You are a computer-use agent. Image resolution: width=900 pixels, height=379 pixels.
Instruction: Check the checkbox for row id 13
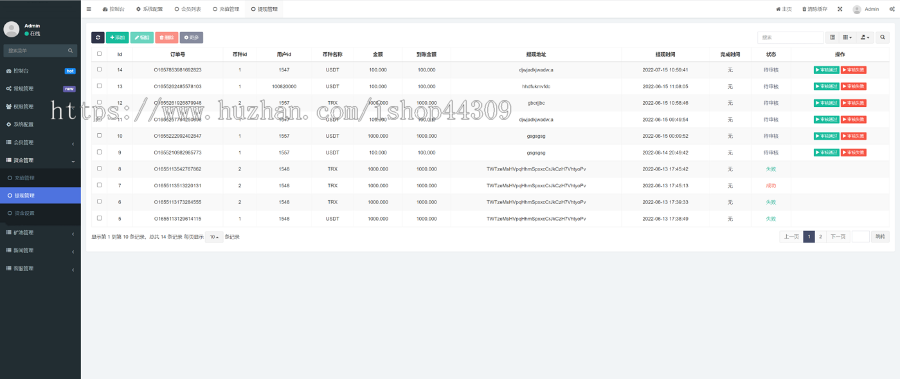[x=99, y=86]
